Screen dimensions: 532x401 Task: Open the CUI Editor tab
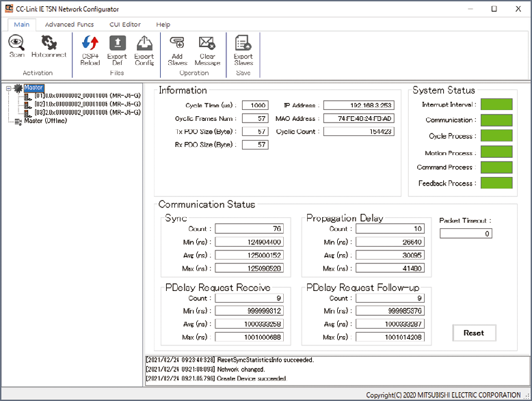click(125, 25)
